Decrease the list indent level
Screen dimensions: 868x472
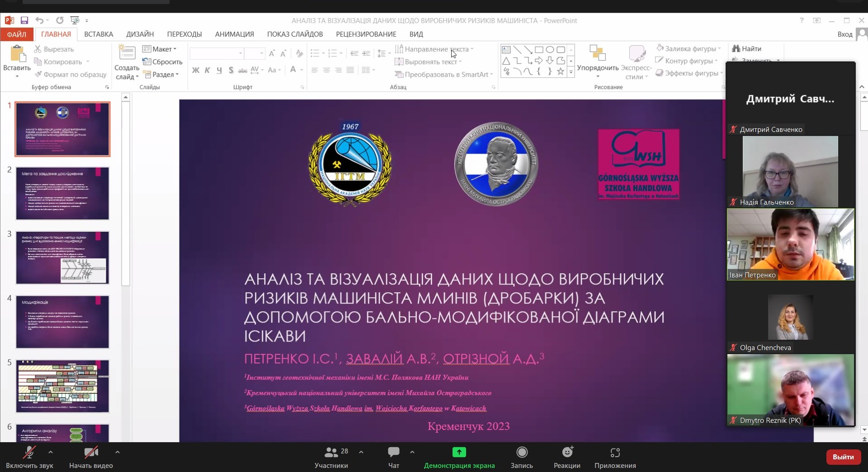click(354, 53)
